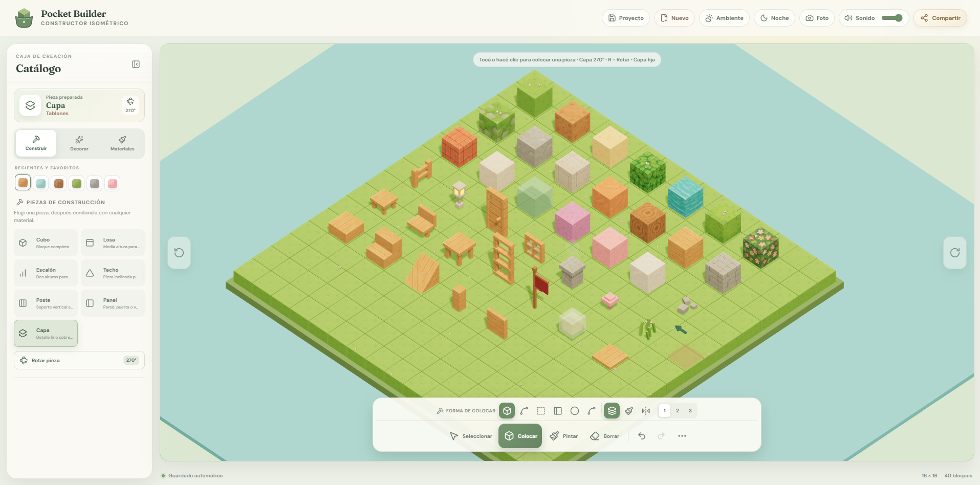Switch to the Decorar tab

79,143
